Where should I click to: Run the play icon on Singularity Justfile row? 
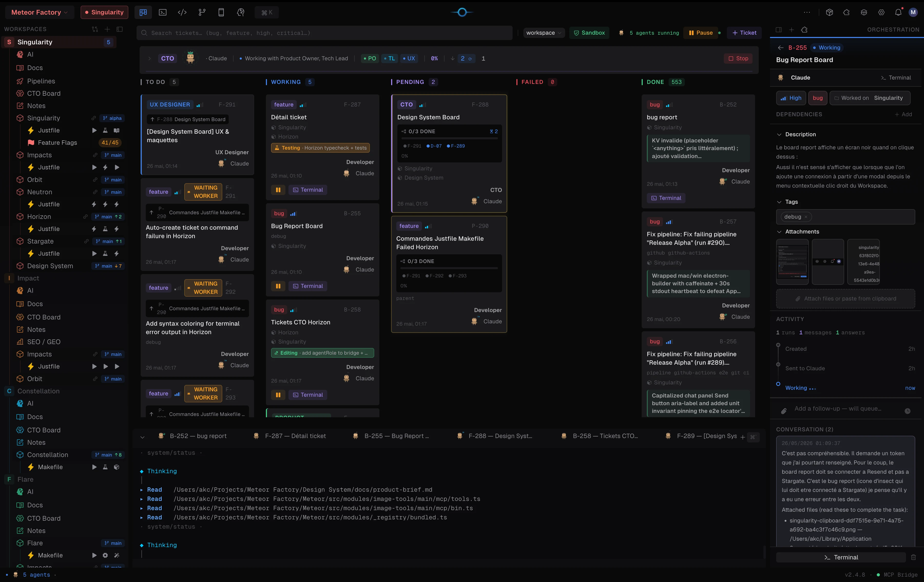[94, 130]
